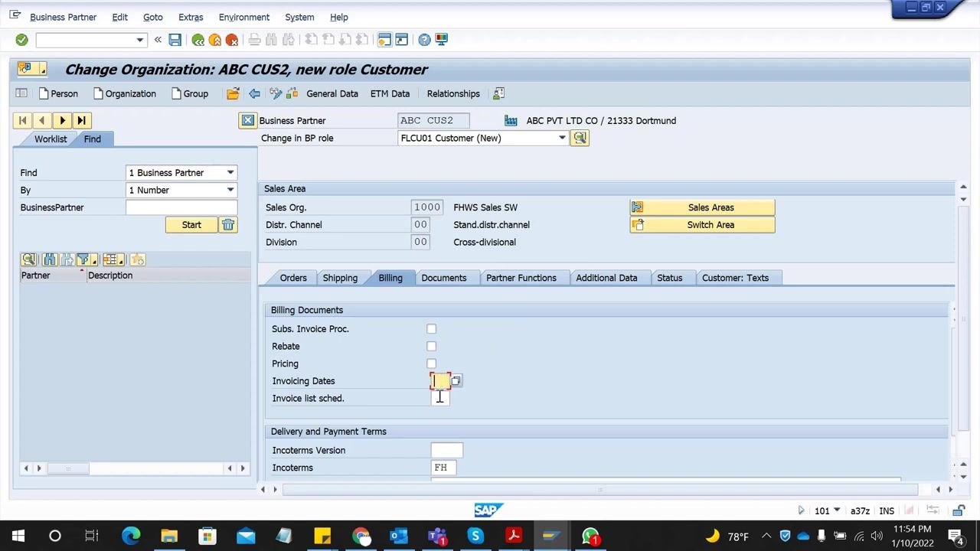
Task: Go to first record arrow
Action: 23,120
